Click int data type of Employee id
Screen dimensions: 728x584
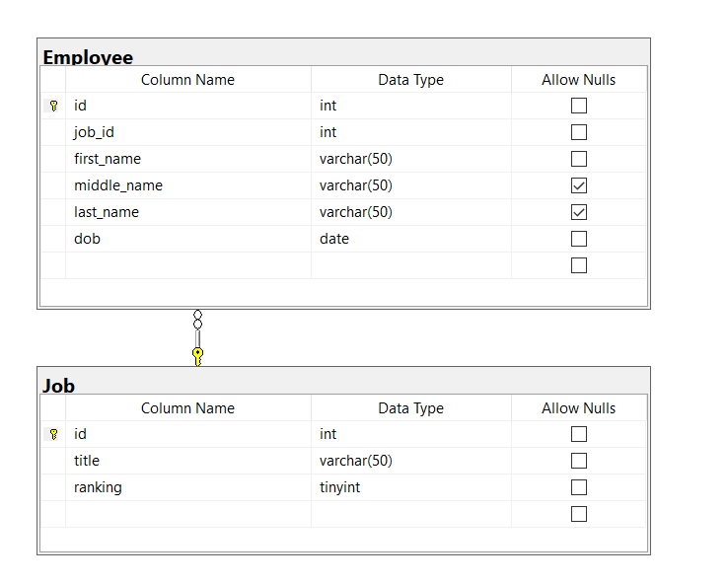(411, 106)
